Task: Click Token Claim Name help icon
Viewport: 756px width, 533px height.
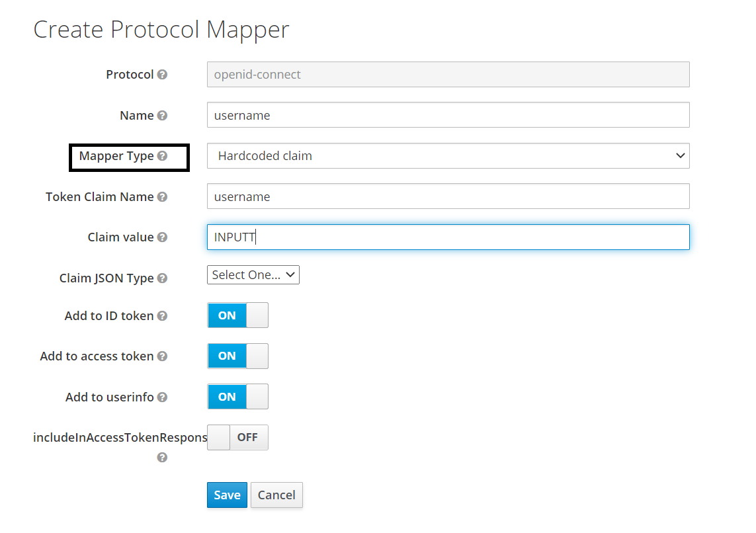Action: click(x=162, y=197)
